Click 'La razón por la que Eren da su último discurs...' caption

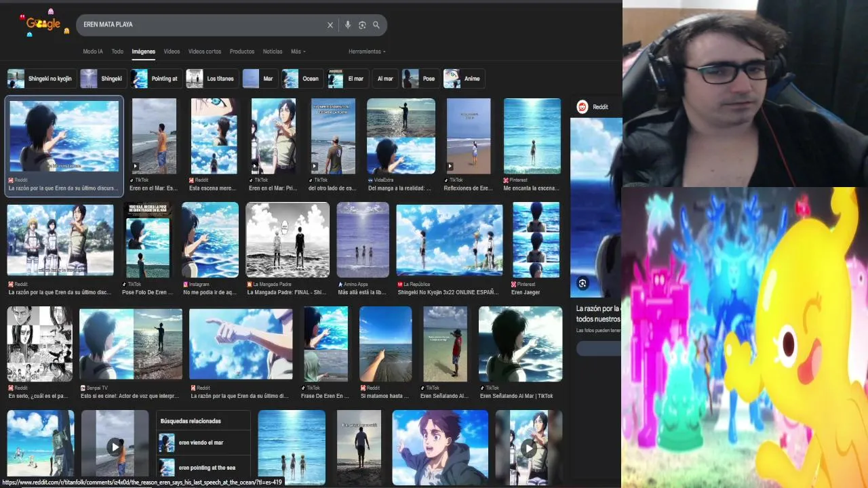pyautogui.click(x=62, y=188)
